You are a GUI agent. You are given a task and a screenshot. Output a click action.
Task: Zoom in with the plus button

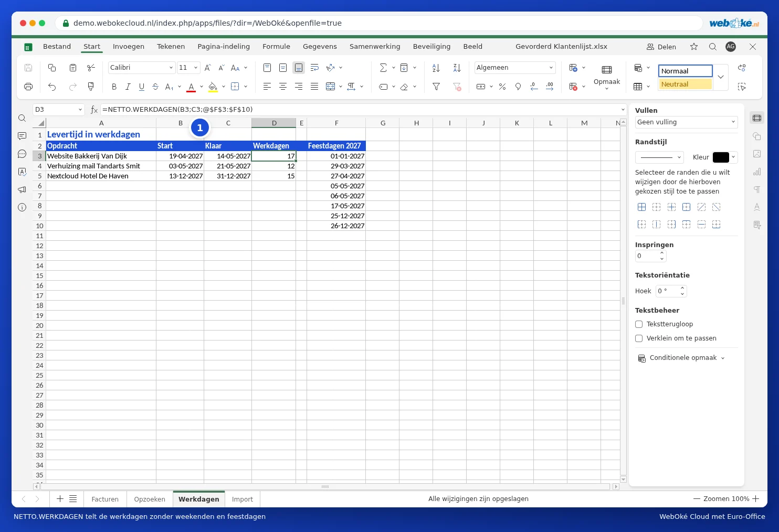(x=756, y=499)
